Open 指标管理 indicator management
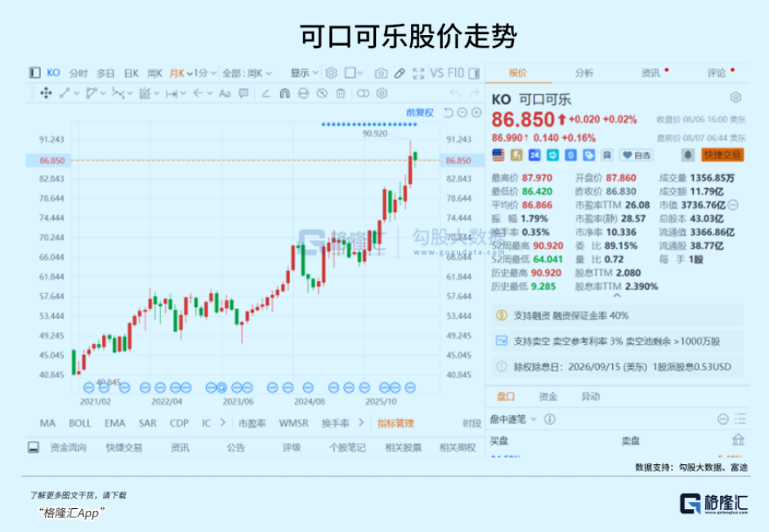Viewport: 769px width, 532px height. point(396,423)
